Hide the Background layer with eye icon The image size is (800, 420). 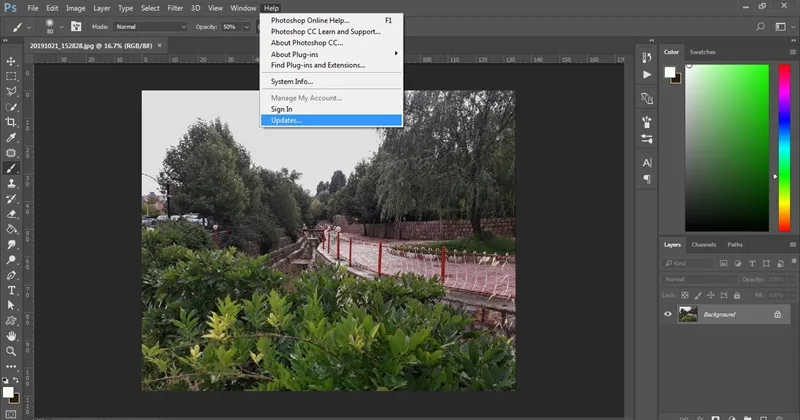pos(668,314)
